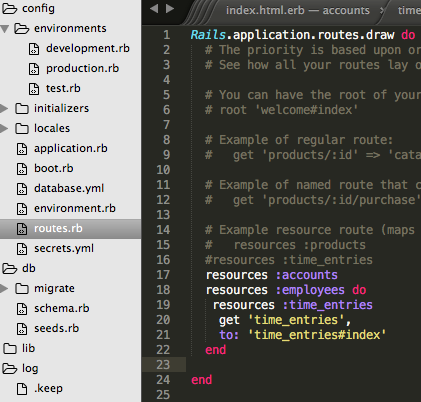The image size is (421, 402).
Task: Switch to index.html.erb — accounts tab
Action: pyautogui.click(x=298, y=10)
